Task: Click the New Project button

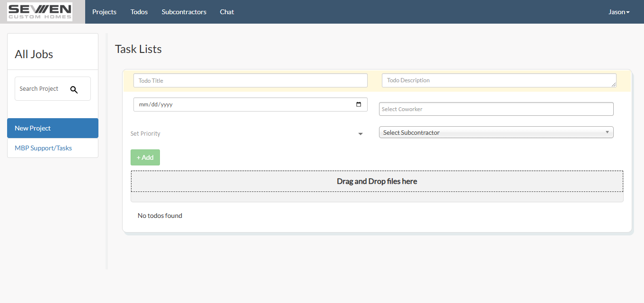Action: [x=53, y=128]
